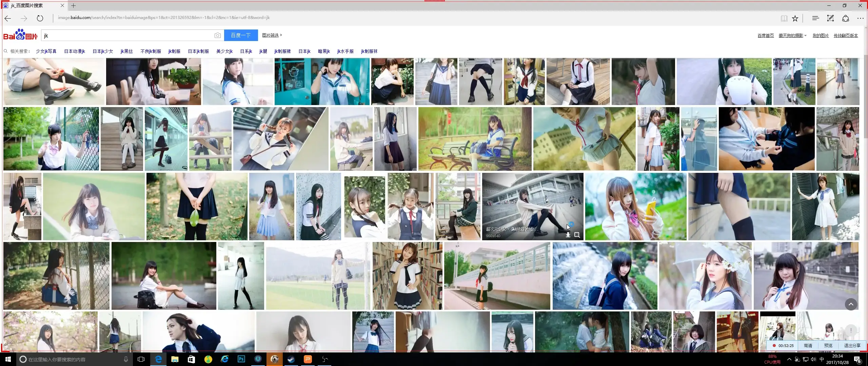Open the web note pen icon
This screenshot has height=366, width=868.
(x=830, y=18)
